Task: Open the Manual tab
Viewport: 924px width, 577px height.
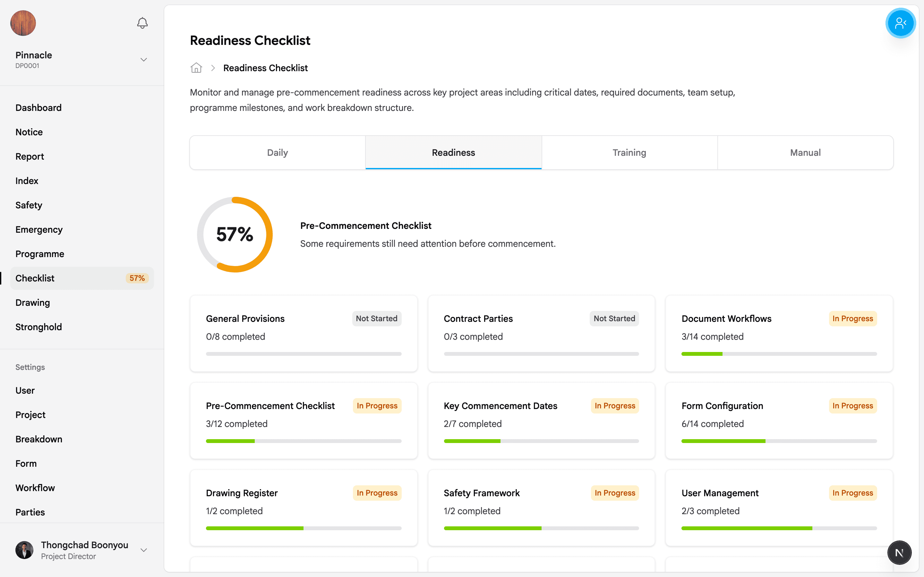Action: (x=805, y=152)
